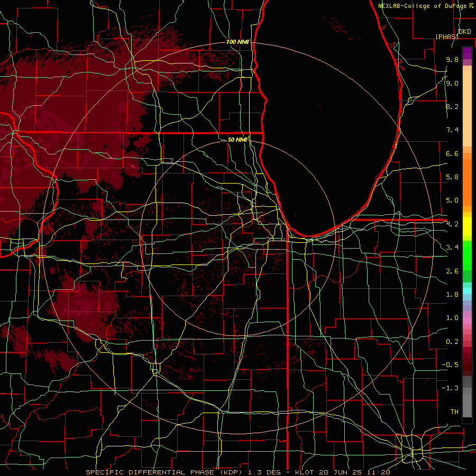
Task: Click the 7.4 value on color scale
Action: click(x=452, y=130)
